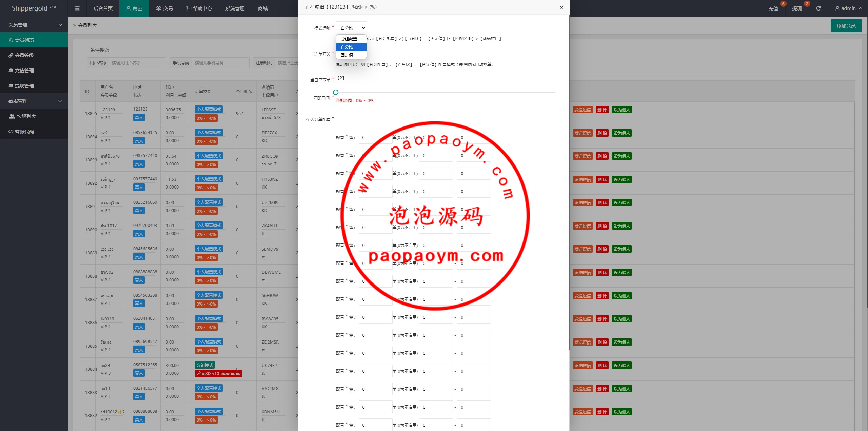868x431 pixels.
Task: Click 设为假人 for member 13886
Action: (x=622, y=319)
